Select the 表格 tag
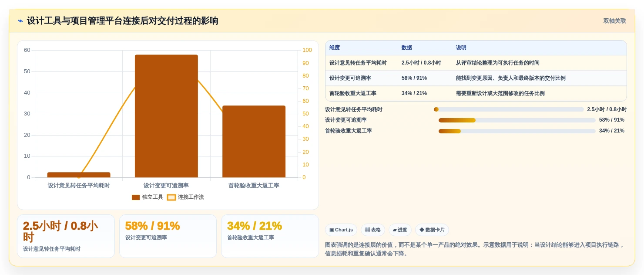Image resolution: width=644 pixels, height=275 pixels. pyautogui.click(x=373, y=230)
